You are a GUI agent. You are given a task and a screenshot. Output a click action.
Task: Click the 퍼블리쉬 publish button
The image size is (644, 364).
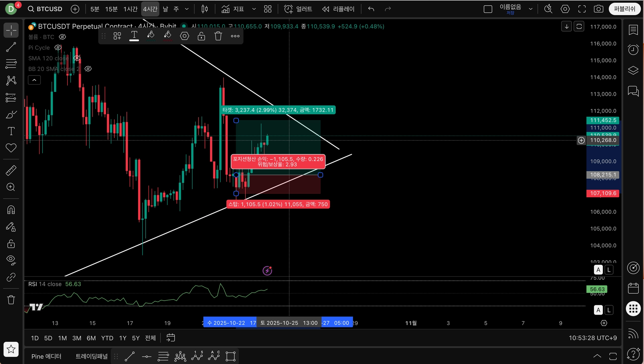(x=624, y=9)
